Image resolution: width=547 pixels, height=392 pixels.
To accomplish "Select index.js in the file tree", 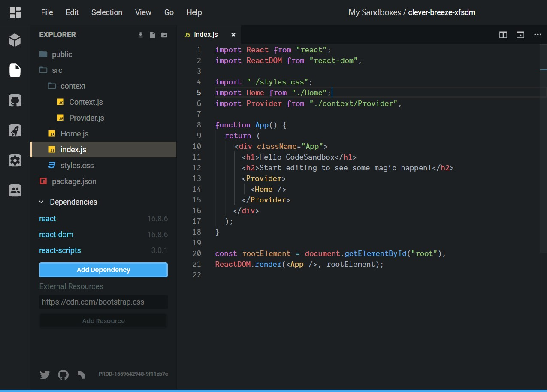I will [103, 149].
